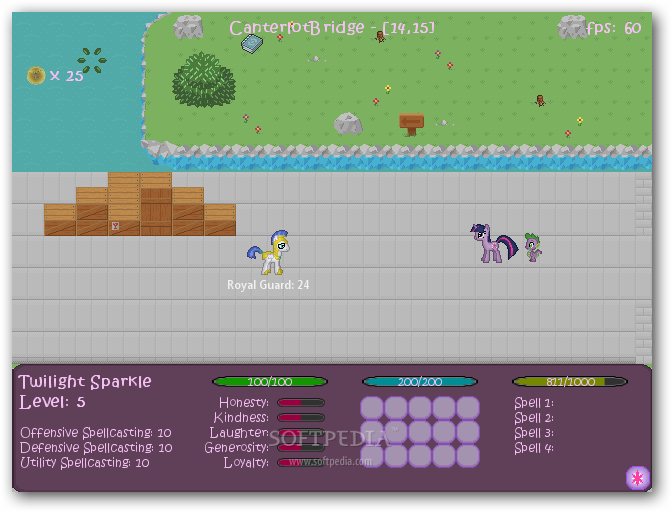Click 'Offensive Spellcasting: 10' stat
Image resolution: width=672 pixels, height=512 pixels.
pos(96,432)
